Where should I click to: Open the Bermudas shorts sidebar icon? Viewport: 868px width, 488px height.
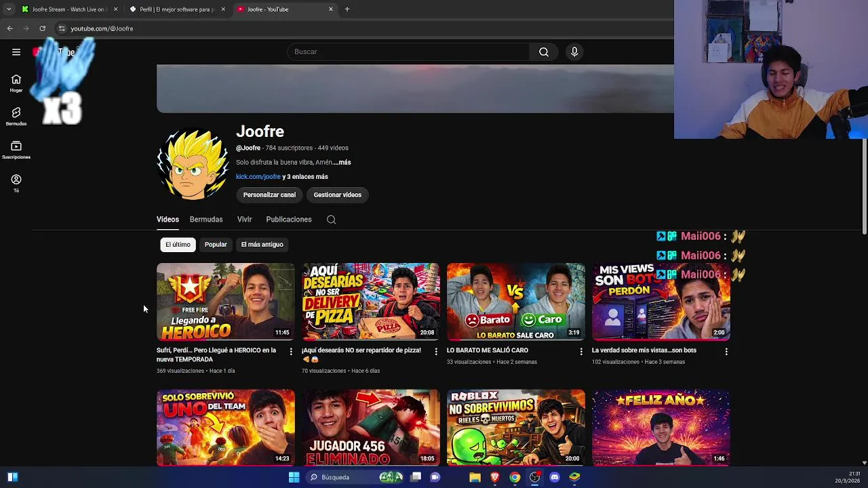coord(16,117)
